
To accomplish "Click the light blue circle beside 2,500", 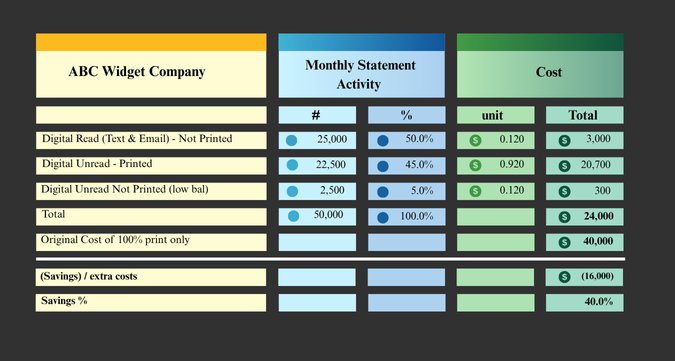I will point(292,191).
